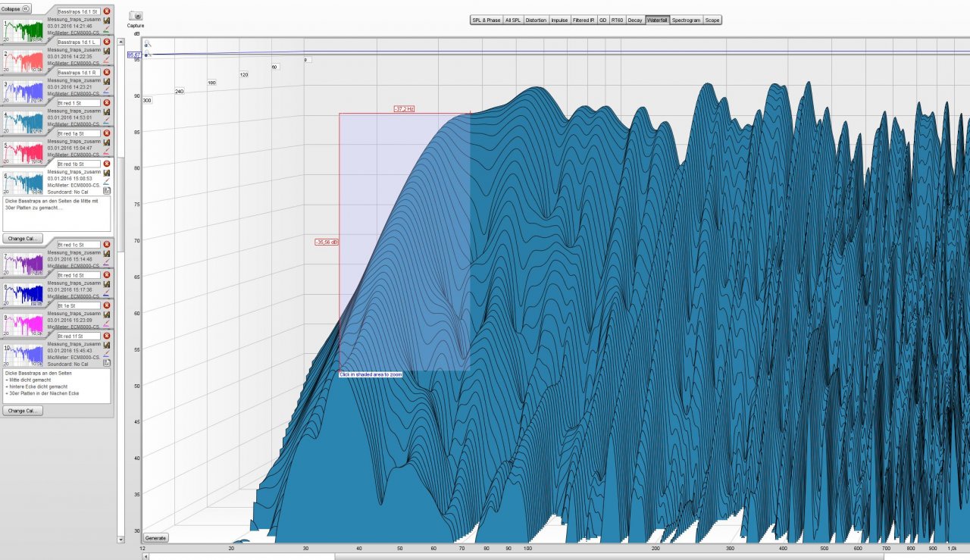Image resolution: width=970 pixels, height=560 pixels.
Task: Change trace colour of Bt red 1d St
Action: [107, 292]
